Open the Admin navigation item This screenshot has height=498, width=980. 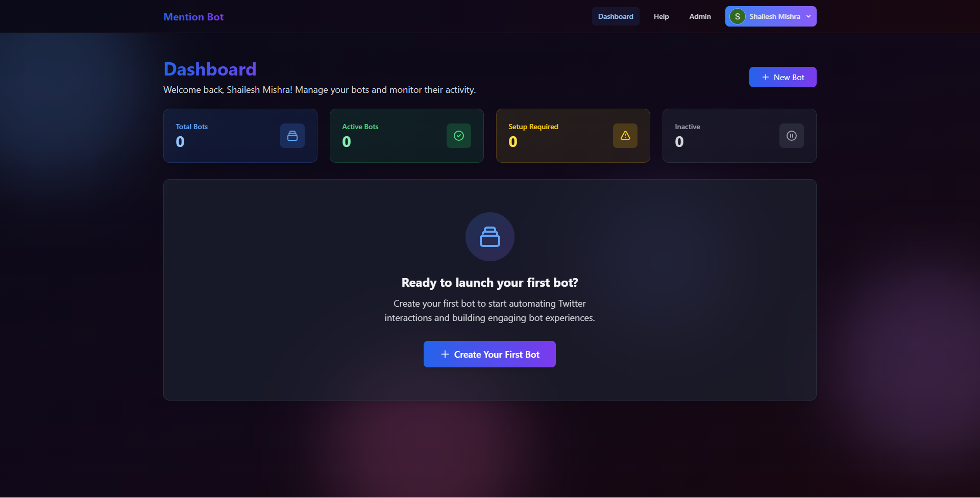pyautogui.click(x=700, y=16)
